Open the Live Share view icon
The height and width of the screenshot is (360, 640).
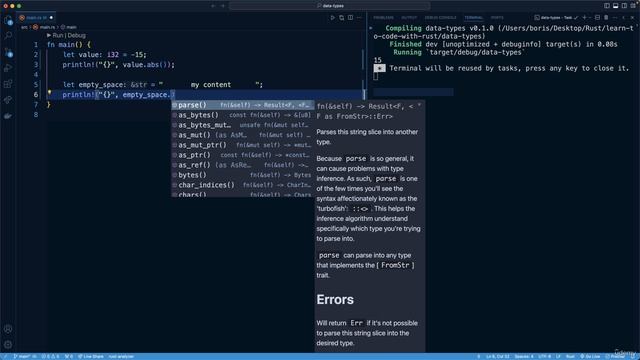(x=8, y=100)
